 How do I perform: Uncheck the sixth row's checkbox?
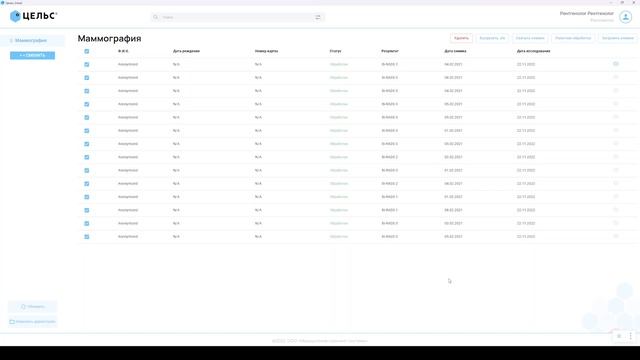87,131
